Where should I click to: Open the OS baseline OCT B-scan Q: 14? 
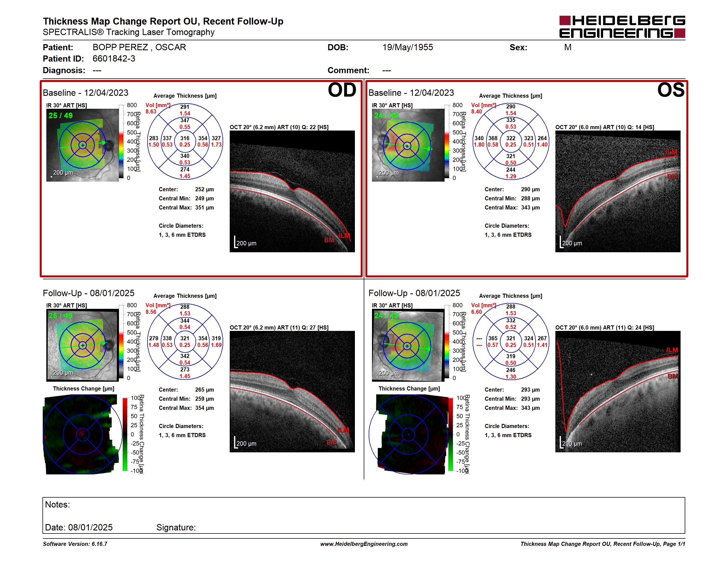click(618, 191)
